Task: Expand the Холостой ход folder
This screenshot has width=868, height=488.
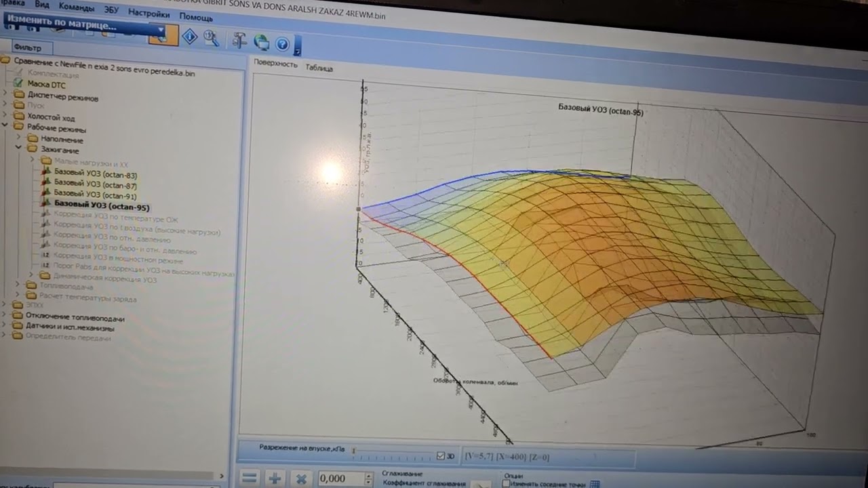Action: (x=5, y=115)
